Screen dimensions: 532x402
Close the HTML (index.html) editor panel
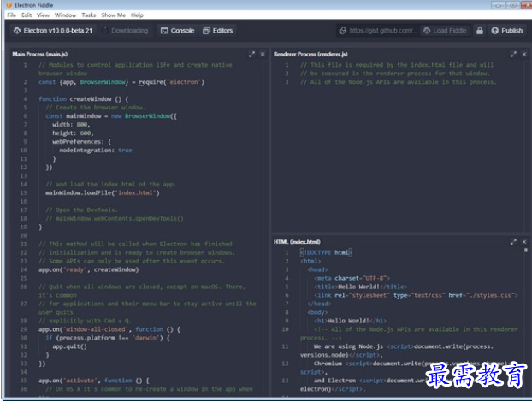point(524,242)
